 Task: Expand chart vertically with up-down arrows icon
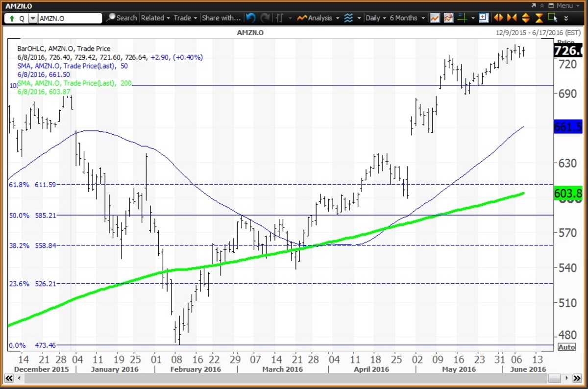pos(525,18)
